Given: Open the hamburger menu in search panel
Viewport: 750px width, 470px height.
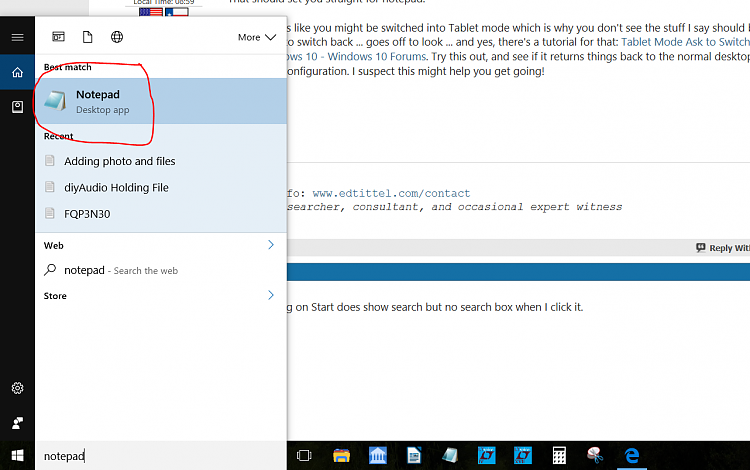Looking at the screenshot, I should [17, 37].
